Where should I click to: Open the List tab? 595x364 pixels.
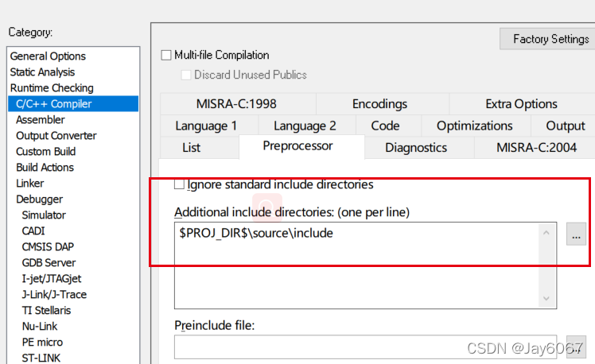click(200, 148)
